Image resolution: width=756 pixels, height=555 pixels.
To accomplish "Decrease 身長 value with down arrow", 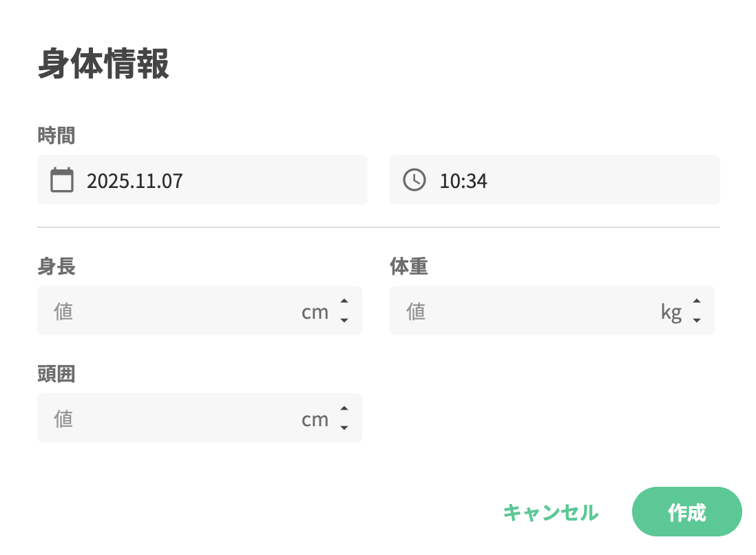I will pos(344,320).
